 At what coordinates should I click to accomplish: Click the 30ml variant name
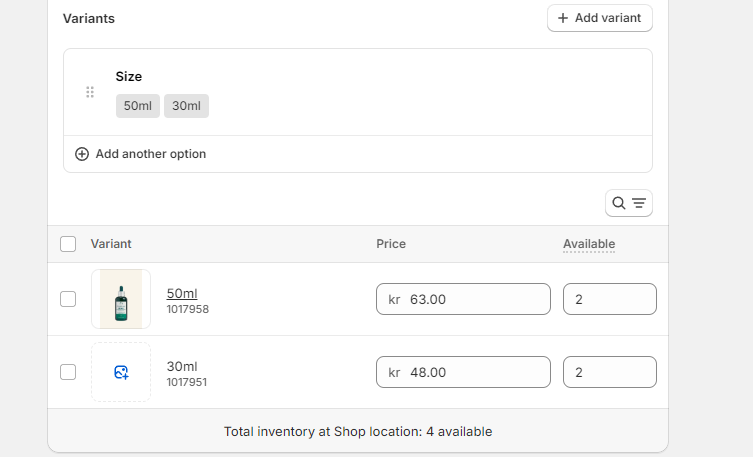click(181, 366)
